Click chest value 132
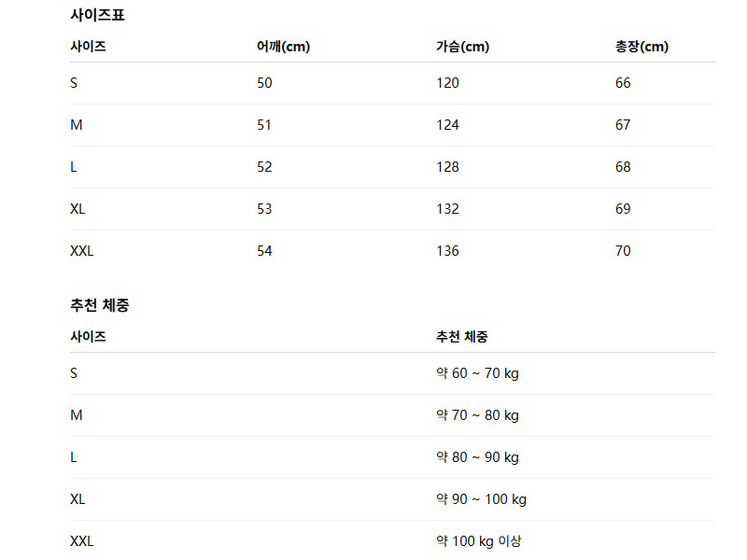The image size is (747, 560). point(447,209)
